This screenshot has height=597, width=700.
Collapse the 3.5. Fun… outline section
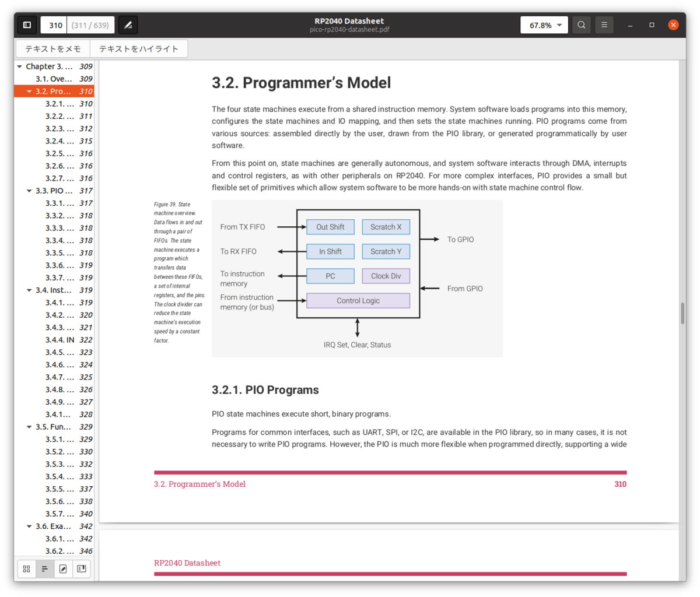coord(29,427)
